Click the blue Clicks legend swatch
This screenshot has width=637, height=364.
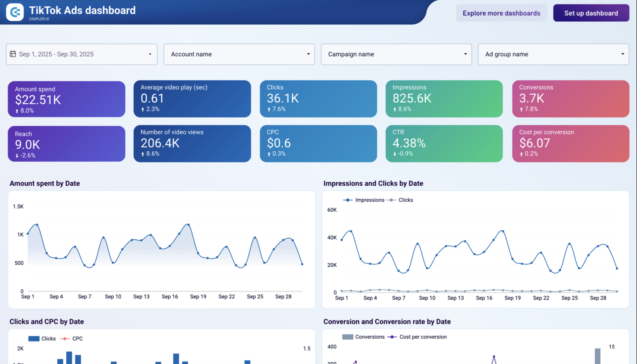point(34,338)
